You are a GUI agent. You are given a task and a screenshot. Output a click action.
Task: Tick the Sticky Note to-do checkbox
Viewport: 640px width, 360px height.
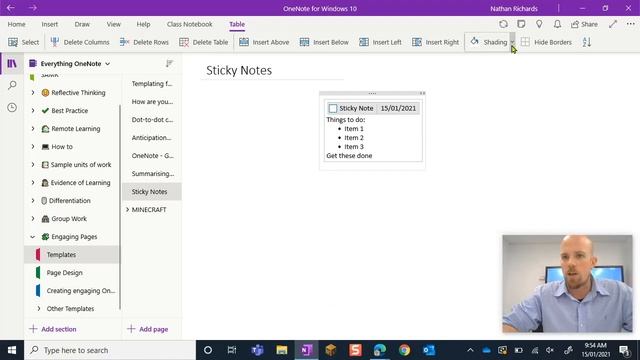click(x=333, y=108)
